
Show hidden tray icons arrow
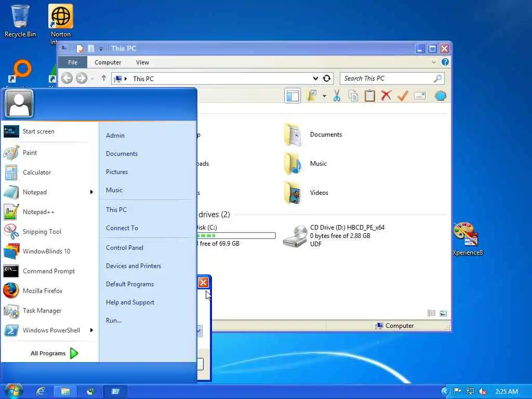445,392
